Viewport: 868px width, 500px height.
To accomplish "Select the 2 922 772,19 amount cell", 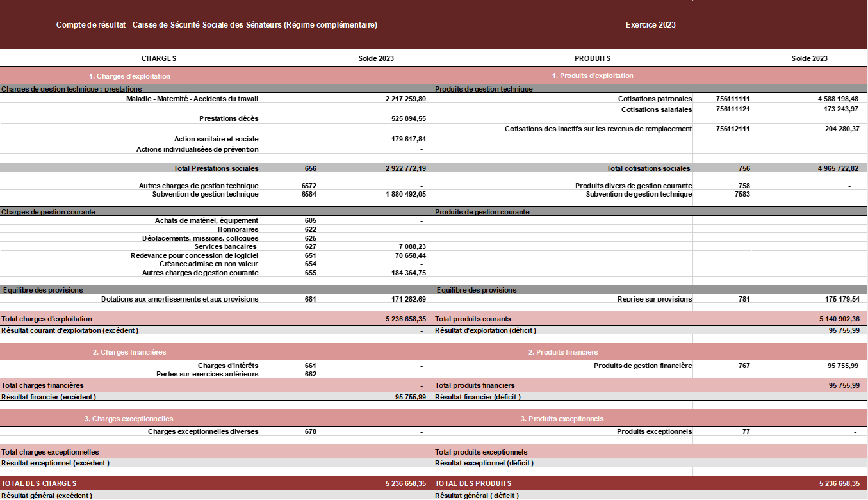I will 405,168.
